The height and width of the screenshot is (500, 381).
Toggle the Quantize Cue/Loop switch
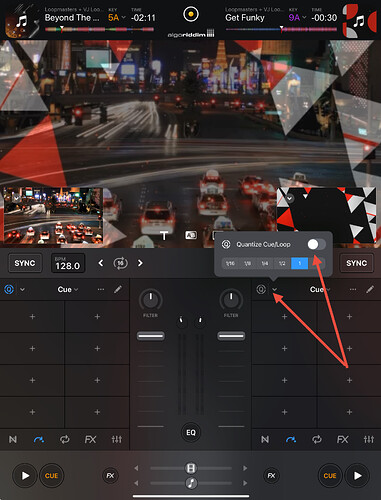[x=316, y=244]
